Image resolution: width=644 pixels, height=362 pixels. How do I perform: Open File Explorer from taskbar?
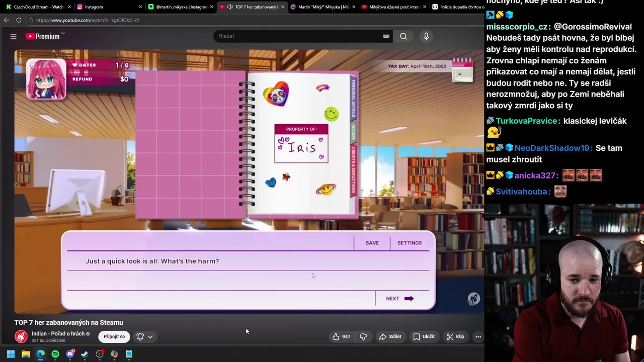coord(26,354)
